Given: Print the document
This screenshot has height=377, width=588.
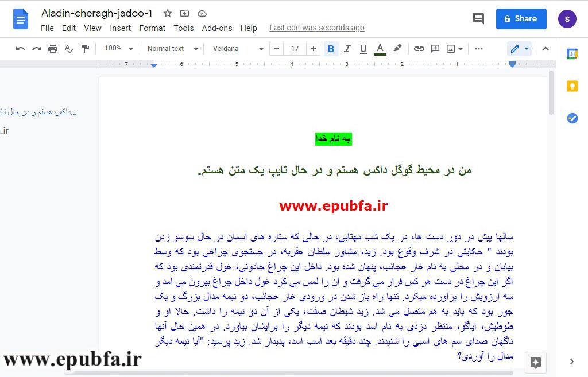Looking at the screenshot, I should (x=53, y=49).
